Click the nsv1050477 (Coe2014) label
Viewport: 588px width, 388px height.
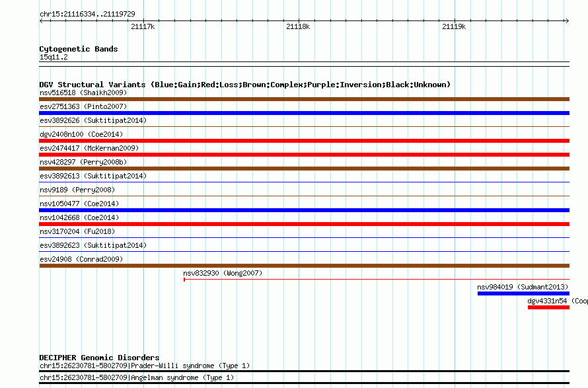(x=79, y=204)
